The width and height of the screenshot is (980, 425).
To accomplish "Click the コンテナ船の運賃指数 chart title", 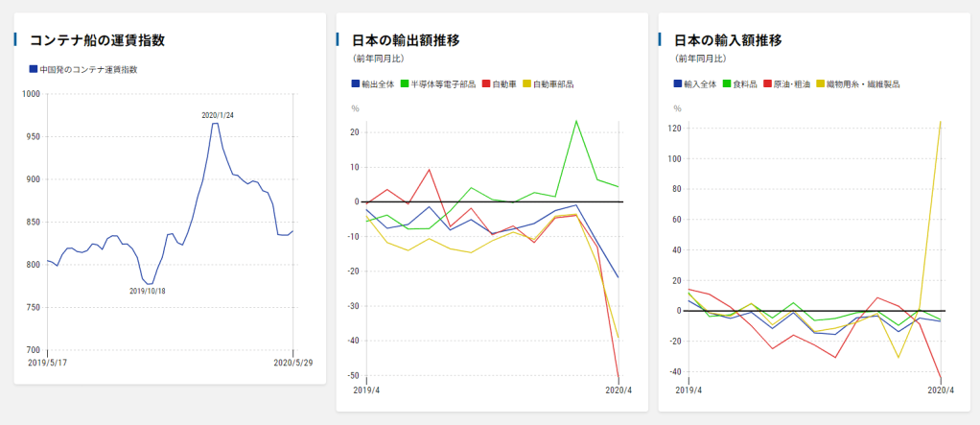I will (x=98, y=40).
